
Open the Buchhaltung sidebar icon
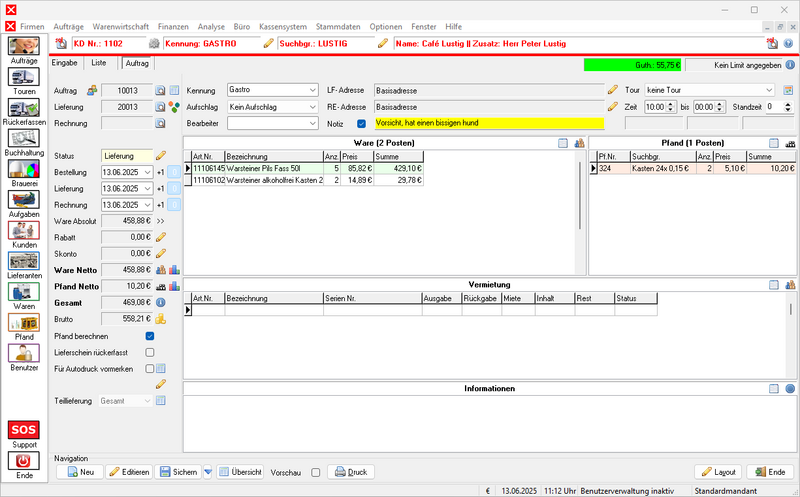(x=24, y=138)
